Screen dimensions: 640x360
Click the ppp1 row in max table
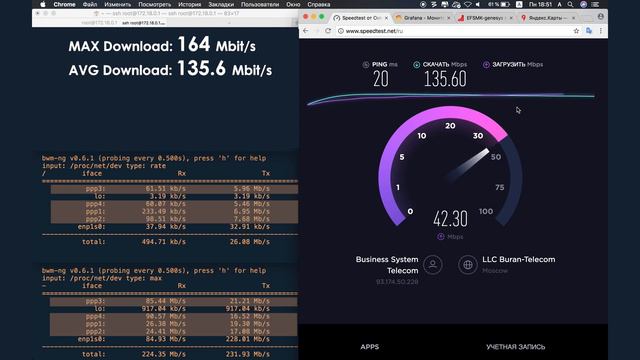point(173,324)
